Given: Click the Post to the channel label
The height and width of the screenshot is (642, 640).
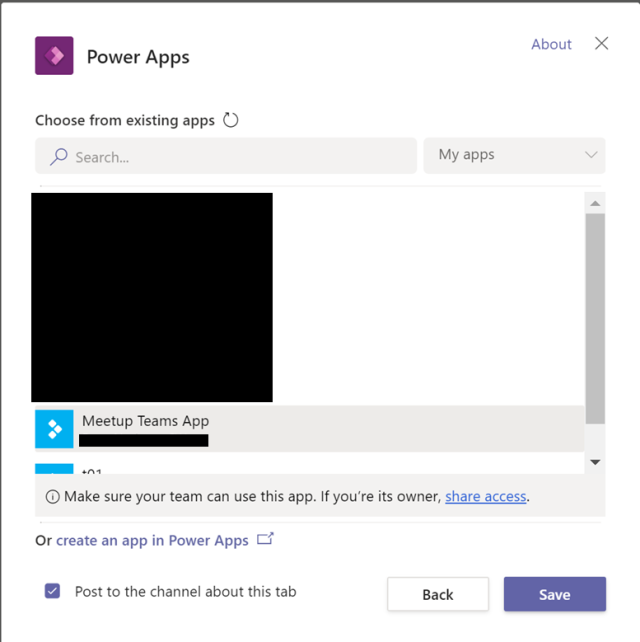Looking at the screenshot, I should point(185,592).
